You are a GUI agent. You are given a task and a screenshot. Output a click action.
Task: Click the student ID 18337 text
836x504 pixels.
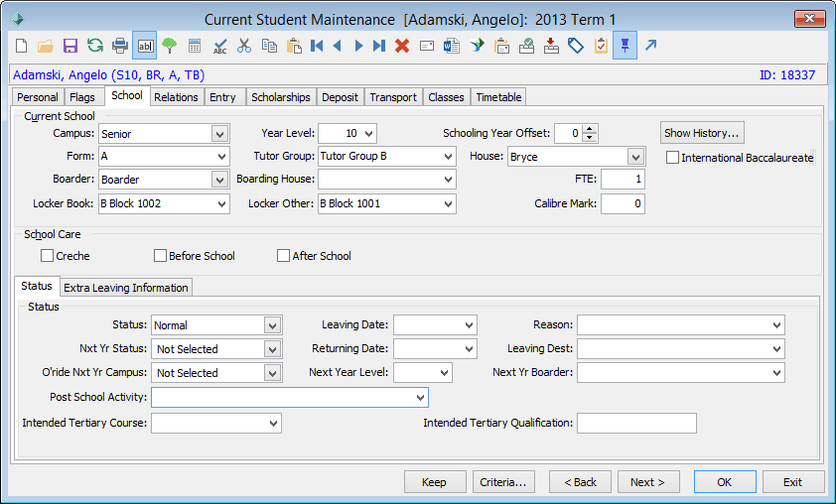coord(787,75)
